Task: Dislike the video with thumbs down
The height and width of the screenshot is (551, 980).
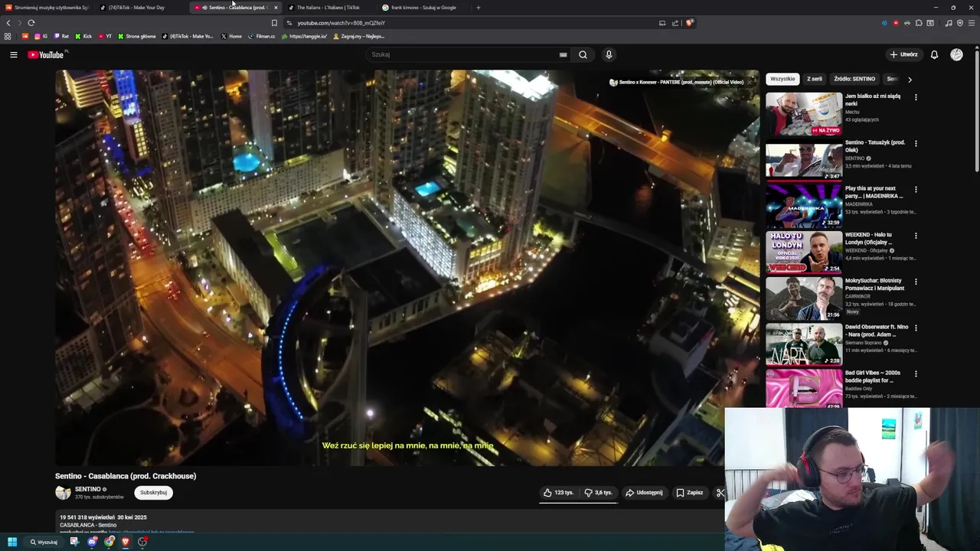Action: point(598,493)
